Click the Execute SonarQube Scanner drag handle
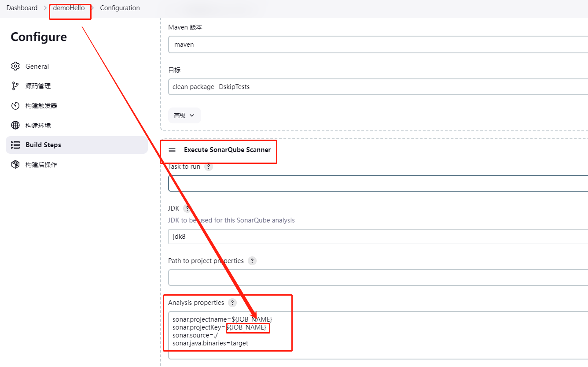This screenshot has width=588, height=367. point(172,150)
